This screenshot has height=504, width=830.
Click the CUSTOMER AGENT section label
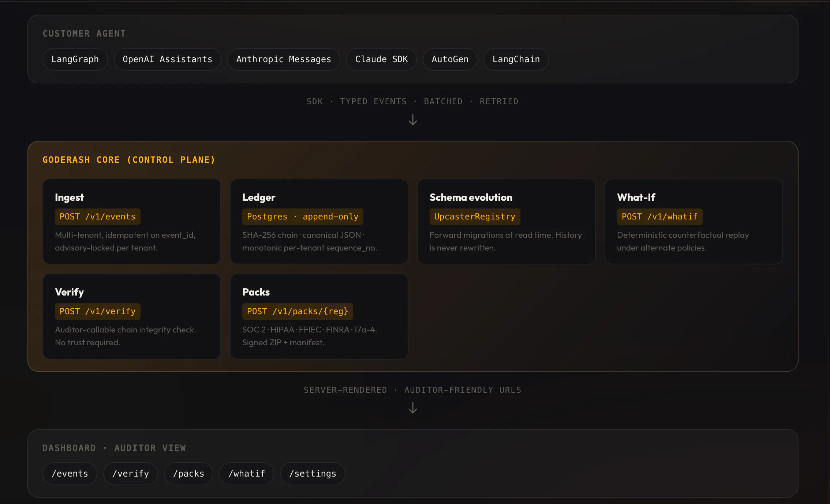(x=84, y=34)
